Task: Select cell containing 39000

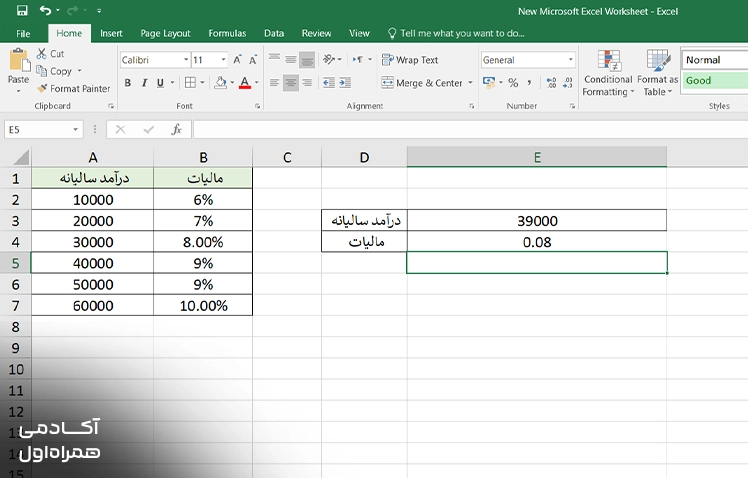Action: pyautogui.click(x=537, y=220)
